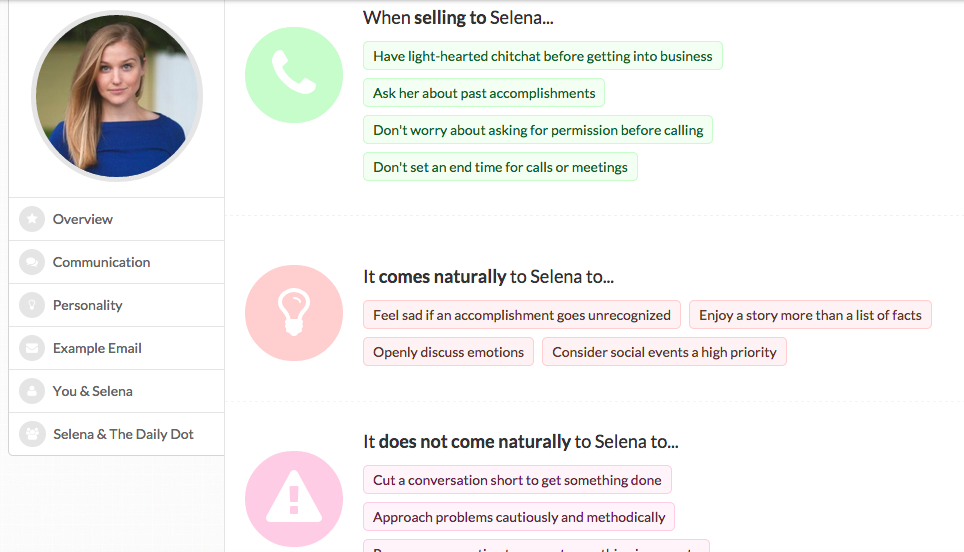Click the green phone circle icon
Screen dimensions: 964x552
click(294, 76)
